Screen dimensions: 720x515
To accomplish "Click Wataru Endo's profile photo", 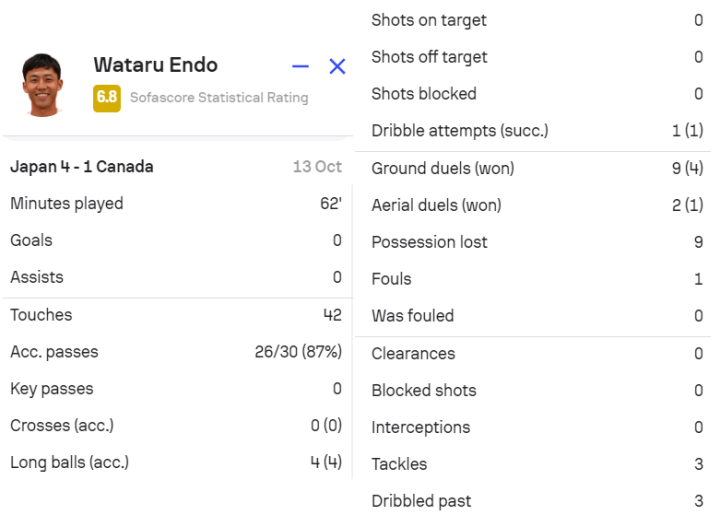I will (42, 84).
